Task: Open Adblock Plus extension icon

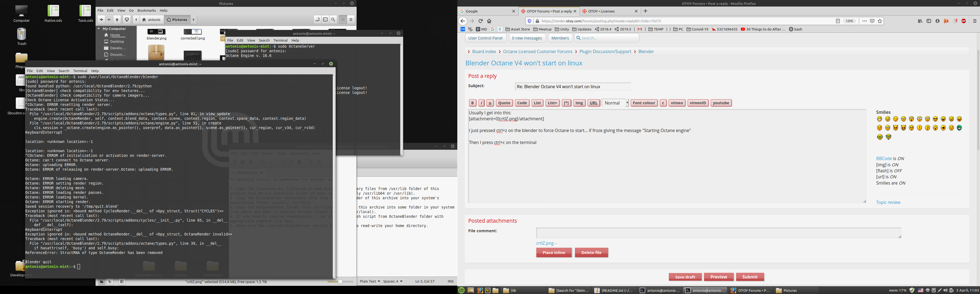Action: 964,21
